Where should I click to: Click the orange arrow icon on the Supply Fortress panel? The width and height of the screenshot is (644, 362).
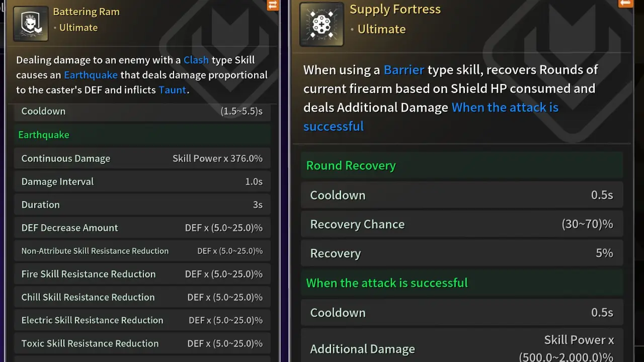625,3
